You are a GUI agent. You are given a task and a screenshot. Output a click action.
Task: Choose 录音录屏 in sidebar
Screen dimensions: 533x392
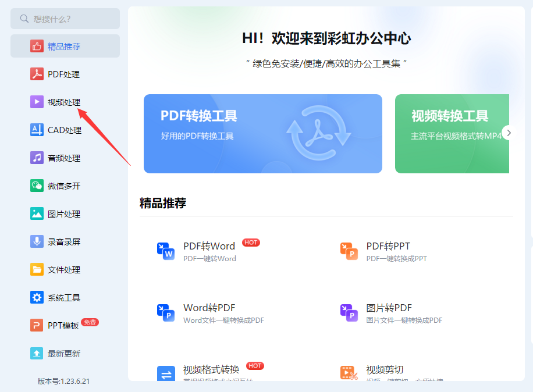coord(64,242)
